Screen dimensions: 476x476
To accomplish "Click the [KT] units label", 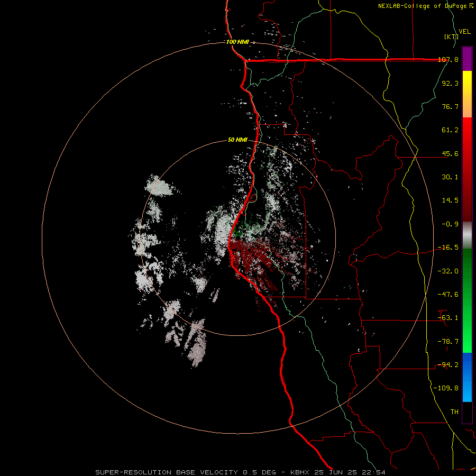I will coord(451,36).
